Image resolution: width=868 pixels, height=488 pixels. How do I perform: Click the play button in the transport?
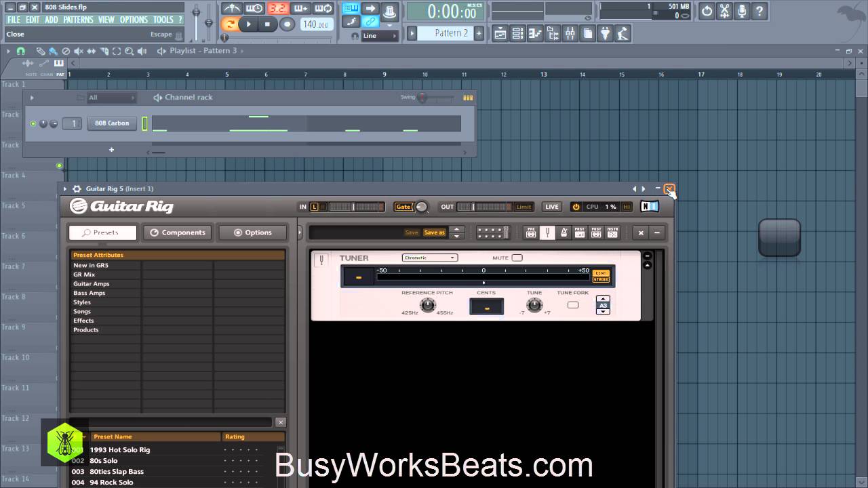pyautogui.click(x=249, y=24)
